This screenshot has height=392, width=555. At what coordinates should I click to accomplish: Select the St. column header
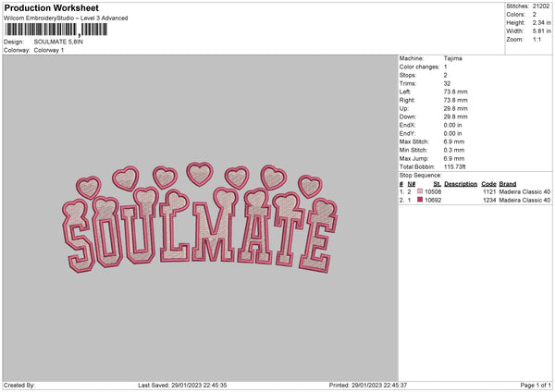pos(438,184)
